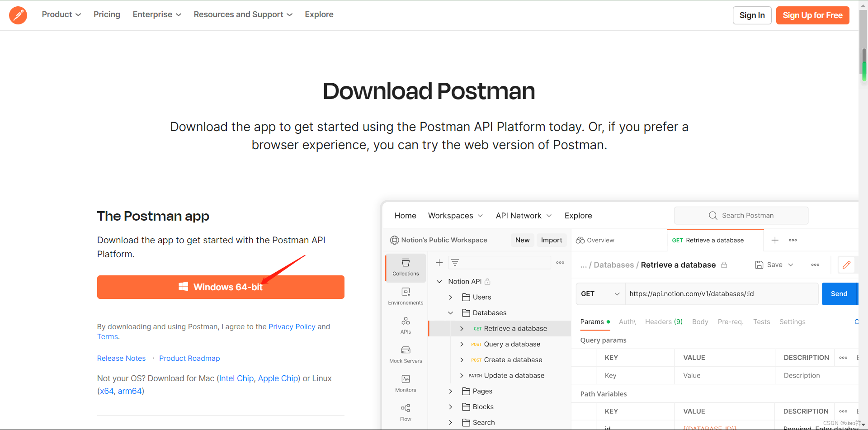Click the Notion's Public Workspace globe icon
The width and height of the screenshot is (868, 430).
pyautogui.click(x=395, y=240)
